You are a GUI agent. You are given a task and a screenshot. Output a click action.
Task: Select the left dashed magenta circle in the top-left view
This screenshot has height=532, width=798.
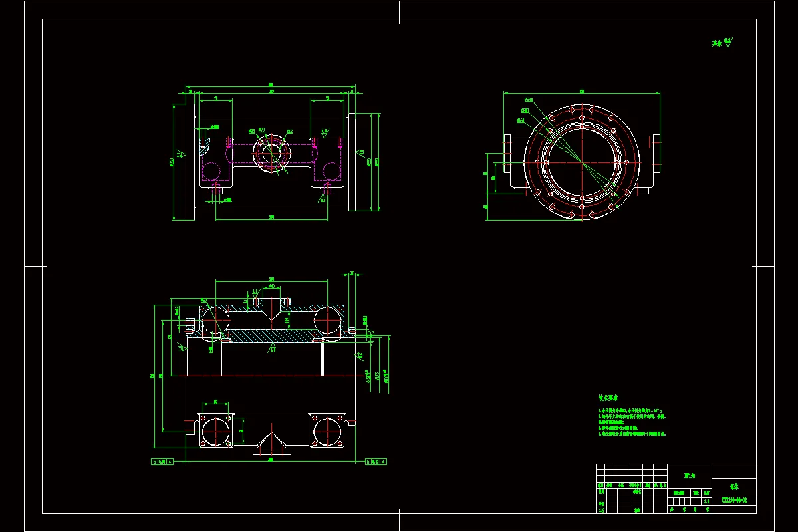coord(212,171)
